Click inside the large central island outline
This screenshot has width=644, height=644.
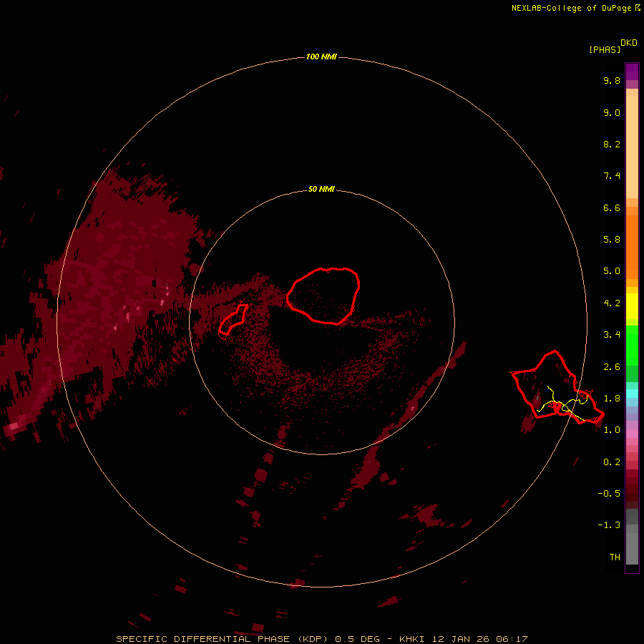click(323, 295)
